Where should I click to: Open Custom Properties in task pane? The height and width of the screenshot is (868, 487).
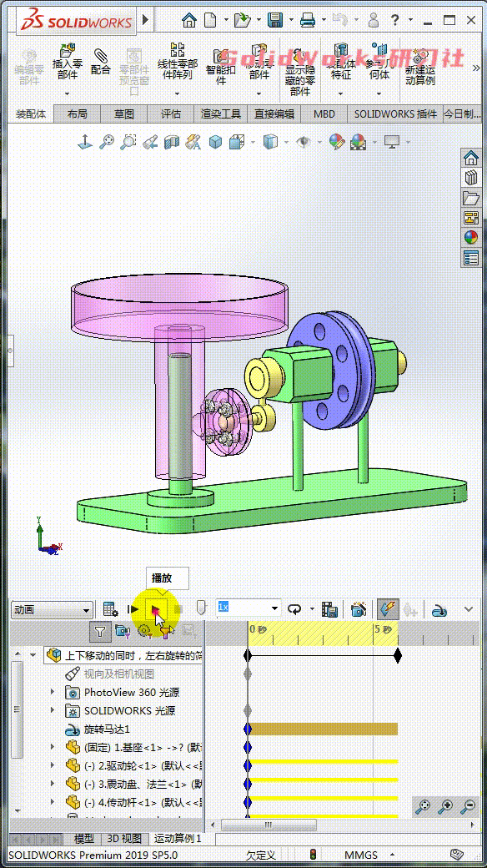pos(471,258)
